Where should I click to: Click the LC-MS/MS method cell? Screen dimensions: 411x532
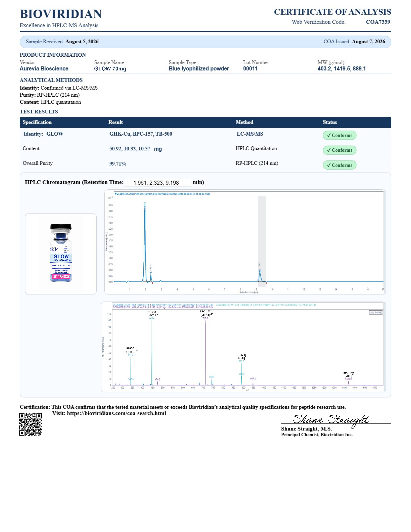250,134
